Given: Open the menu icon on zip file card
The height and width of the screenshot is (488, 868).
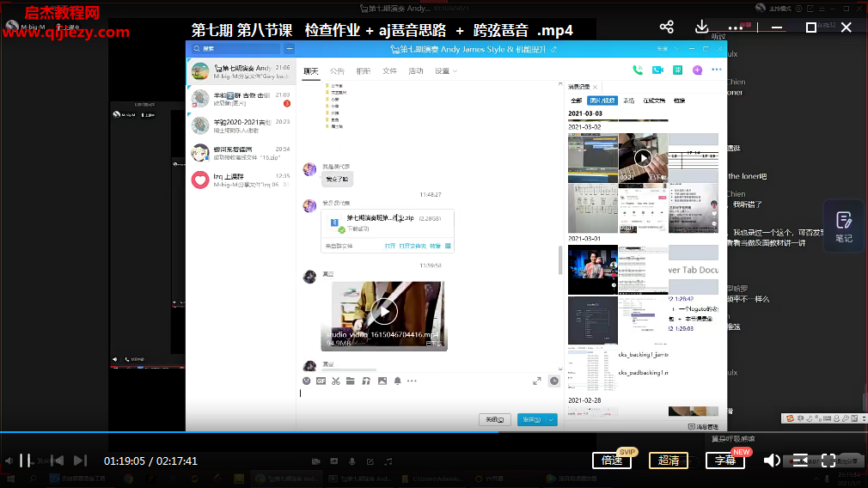Looking at the screenshot, I should 448,246.
